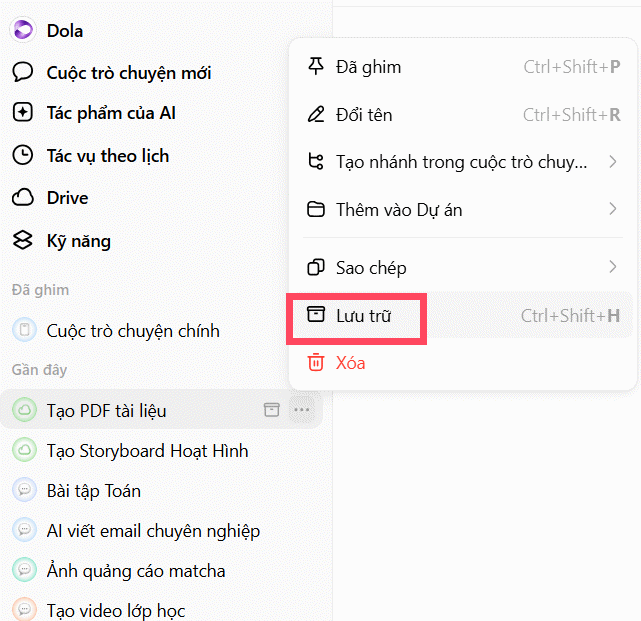
Task: Expand Thêm vào Dự án submenu arrow
Action: pos(612,209)
